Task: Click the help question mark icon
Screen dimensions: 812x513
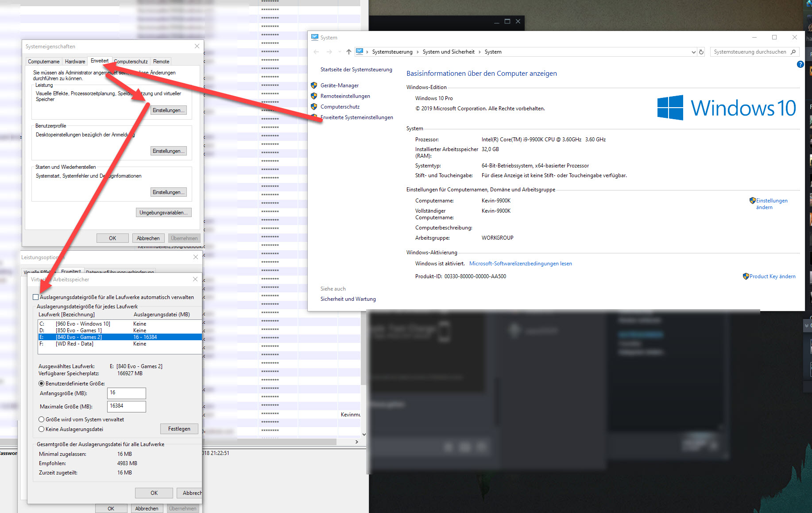Action: (x=800, y=64)
